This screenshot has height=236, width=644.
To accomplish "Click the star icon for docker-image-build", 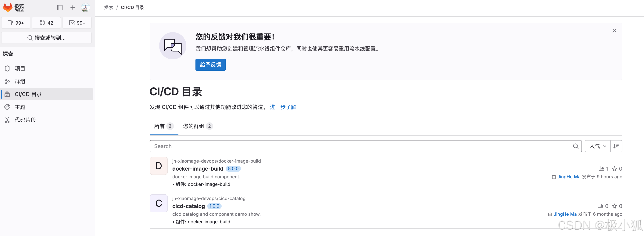I will pos(614,169).
